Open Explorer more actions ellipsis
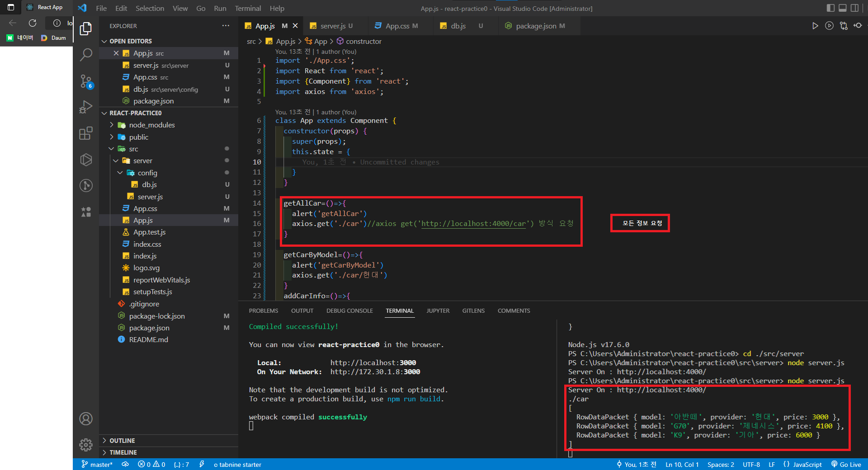Image resolution: width=868 pixels, height=470 pixels. (x=226, y=26)
